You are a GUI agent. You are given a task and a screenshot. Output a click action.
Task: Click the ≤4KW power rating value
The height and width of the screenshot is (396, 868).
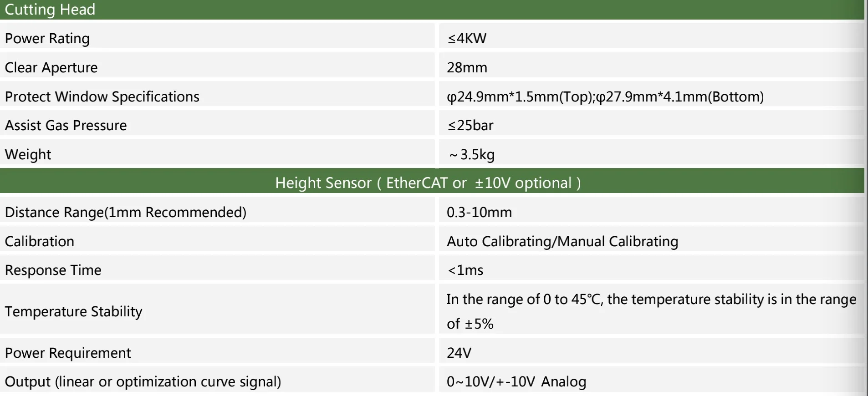467,39
